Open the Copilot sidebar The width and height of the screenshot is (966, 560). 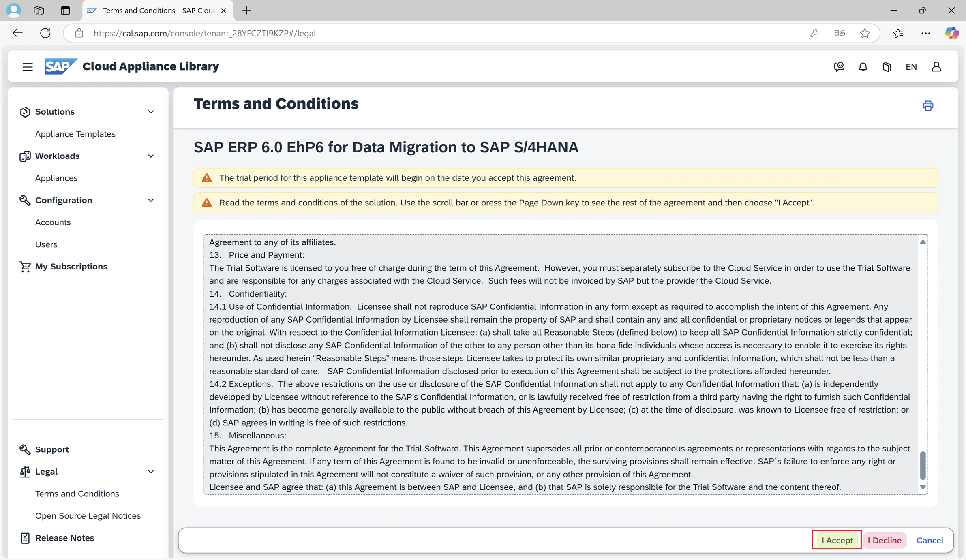point(951,33)
